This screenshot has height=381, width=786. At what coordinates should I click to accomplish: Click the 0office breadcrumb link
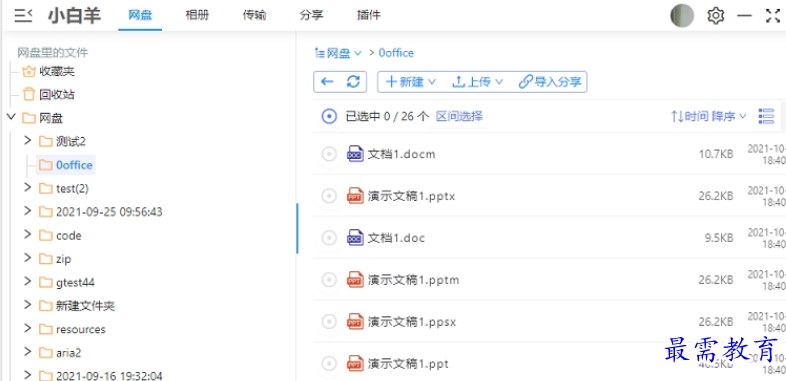click(396, 53)
